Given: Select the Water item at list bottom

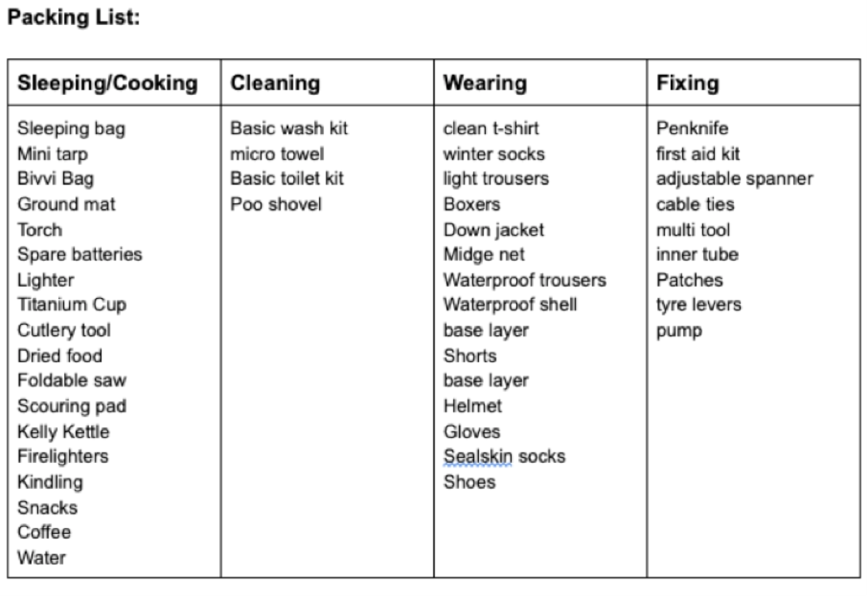Looking at the screenshot, I should click(42, 558).
